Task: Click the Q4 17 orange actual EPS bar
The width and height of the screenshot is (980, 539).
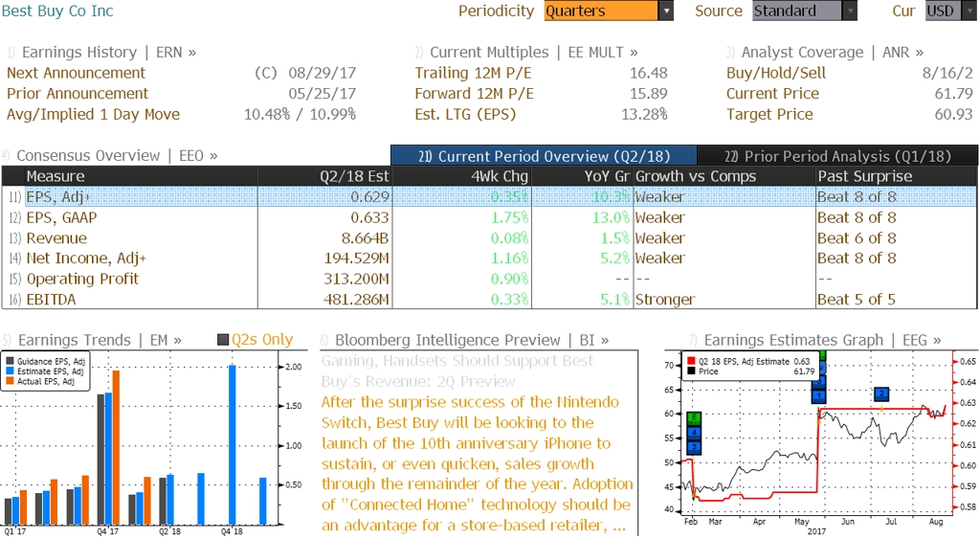Action: pyautogui.click(x=116, y=448)
